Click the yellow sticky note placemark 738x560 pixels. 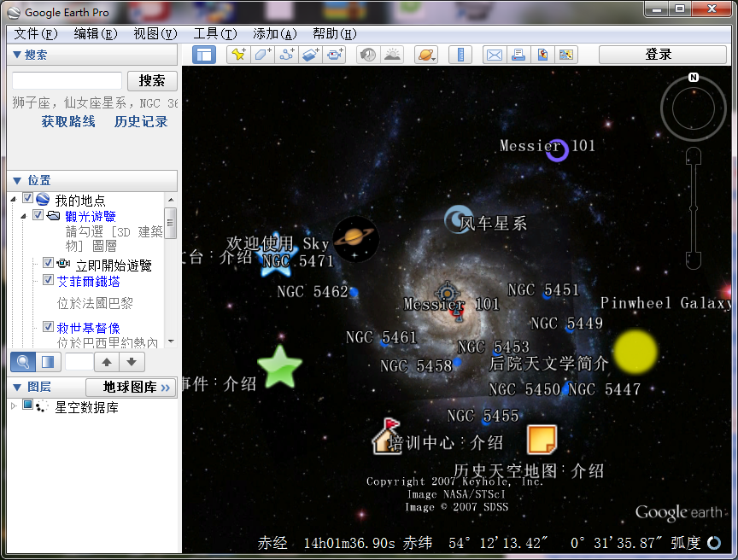point(542,440)
